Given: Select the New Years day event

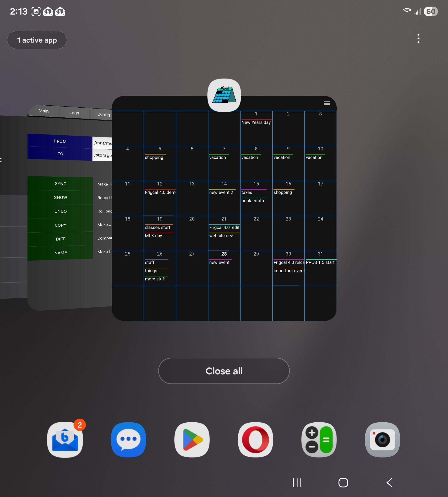Looking at the screenshot, I should [x=256, y=122].
